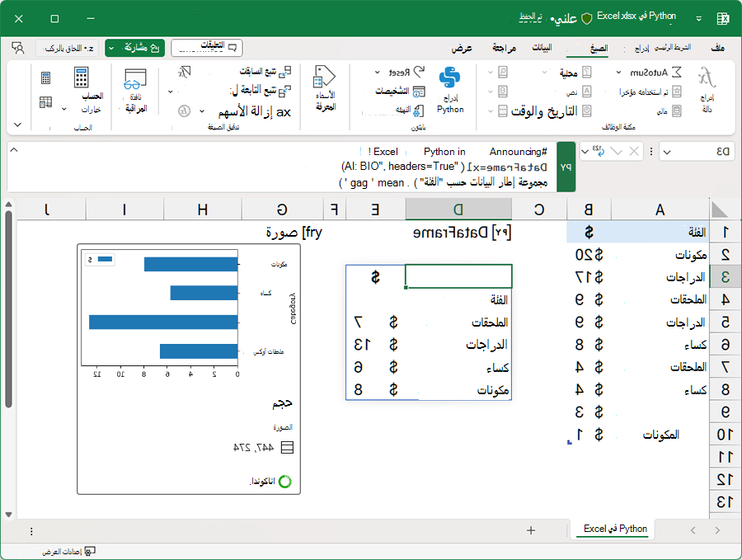Click the Trace Precedents icon
Screen dimensions: 742x560
(285, 72)
